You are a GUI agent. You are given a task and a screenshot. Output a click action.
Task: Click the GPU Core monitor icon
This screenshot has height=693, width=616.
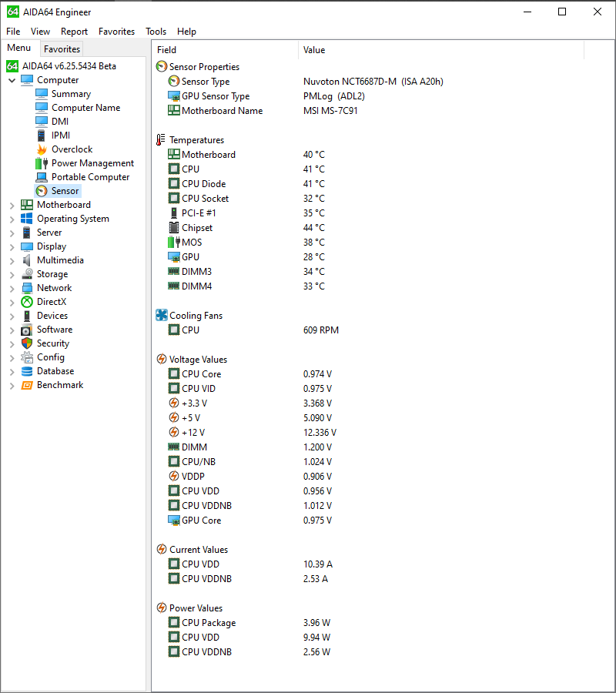tap(174, 521)
